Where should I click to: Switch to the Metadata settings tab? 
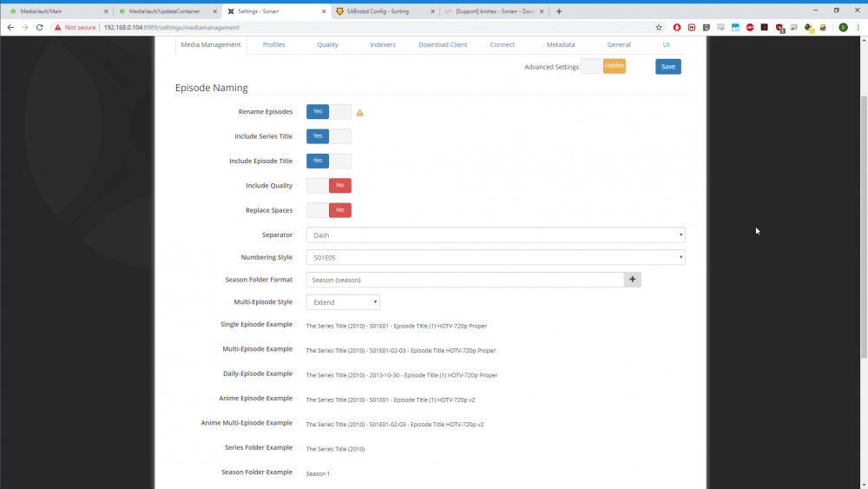click(560, 44)
